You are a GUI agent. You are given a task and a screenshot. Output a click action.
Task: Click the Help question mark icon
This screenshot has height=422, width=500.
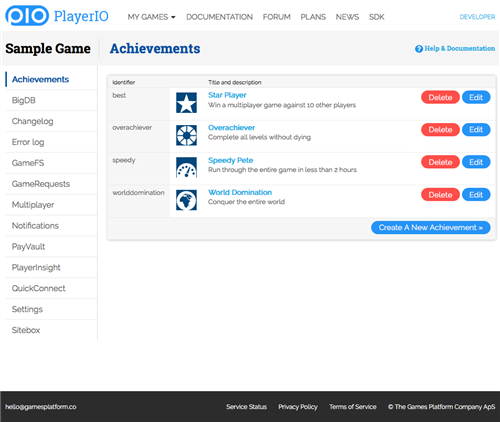[419, 49]
